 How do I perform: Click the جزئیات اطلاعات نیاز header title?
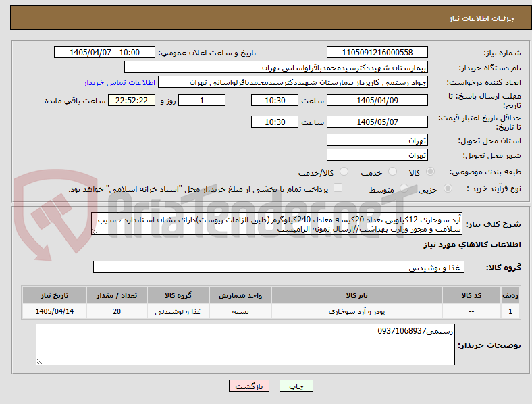pos(481,18)
